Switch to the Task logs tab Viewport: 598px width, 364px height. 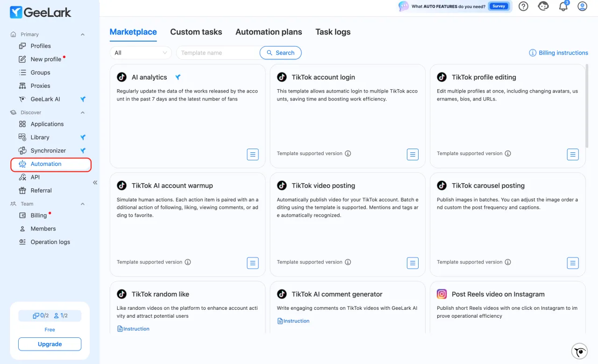[x=333, y=32]
